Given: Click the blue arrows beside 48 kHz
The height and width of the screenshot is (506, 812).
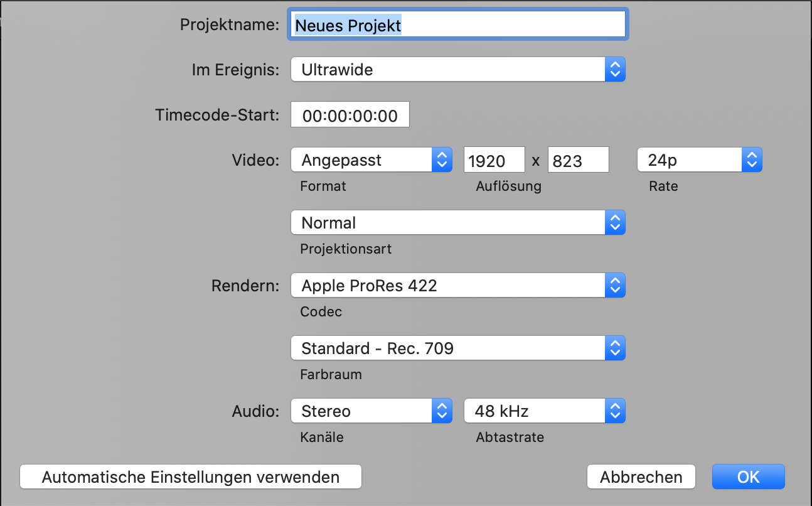Looking at the screenshot, I should (x=615, y=411).
